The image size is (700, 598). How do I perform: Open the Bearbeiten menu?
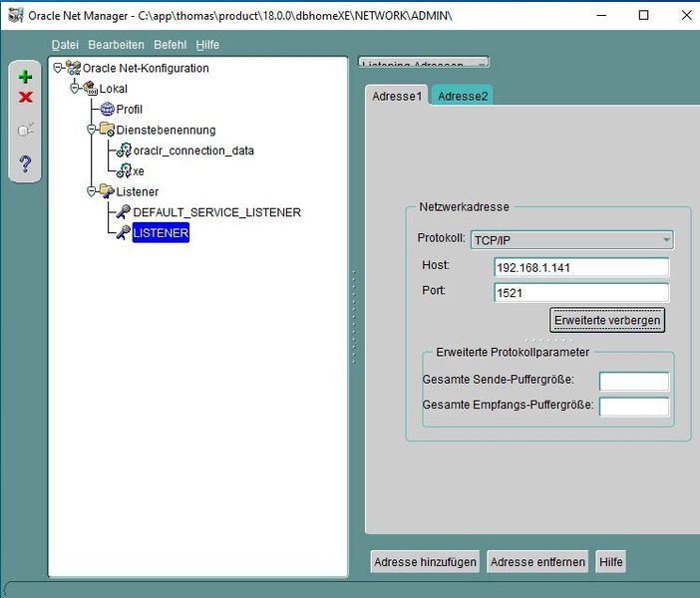pyautogui.click(x=116, y=45)
